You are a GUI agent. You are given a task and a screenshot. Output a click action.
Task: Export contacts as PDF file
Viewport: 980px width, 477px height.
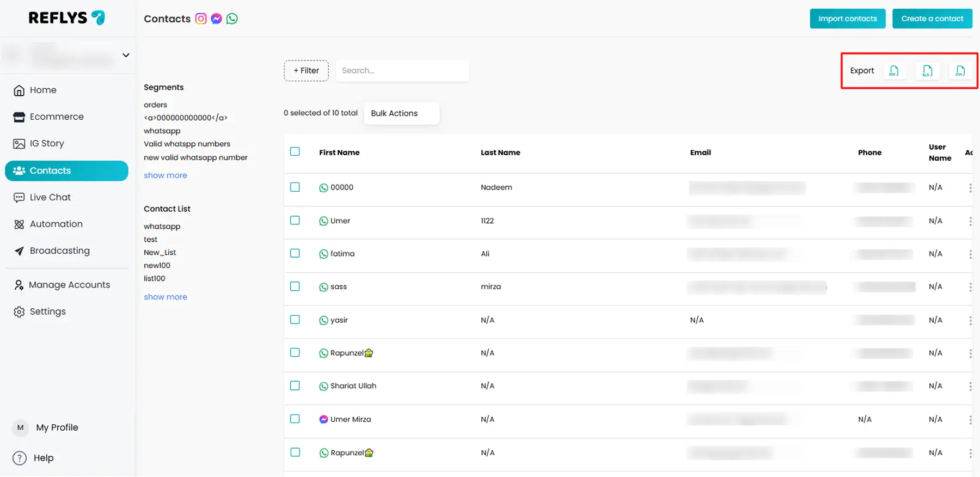[x=894, y=71]
